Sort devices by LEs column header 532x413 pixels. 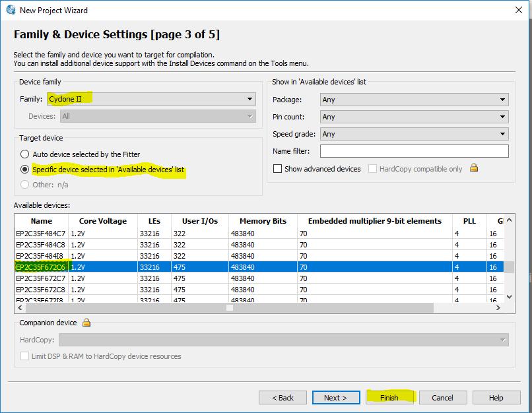[154, 221]
